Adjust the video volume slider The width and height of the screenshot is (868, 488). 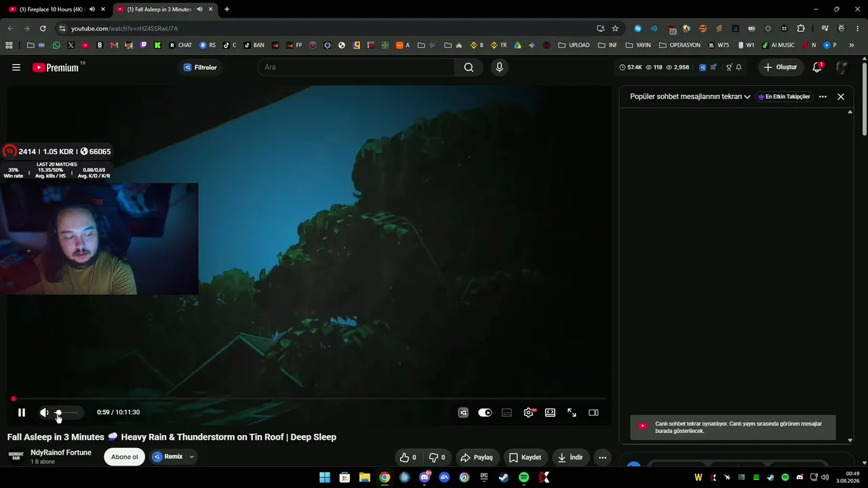[x=66, y=412]
